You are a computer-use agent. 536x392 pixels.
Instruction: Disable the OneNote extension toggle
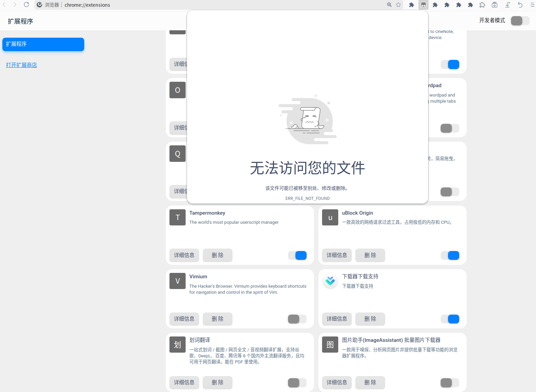point(450,64)
